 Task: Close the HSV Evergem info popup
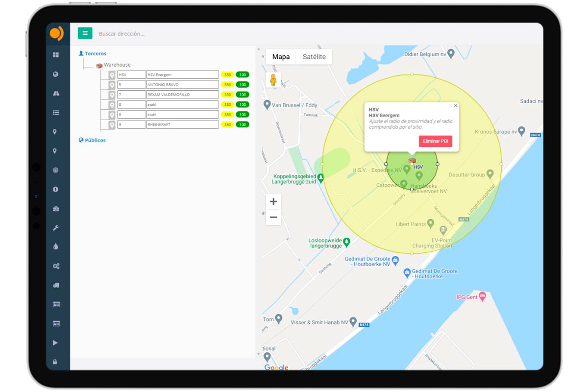click(456, 105)
